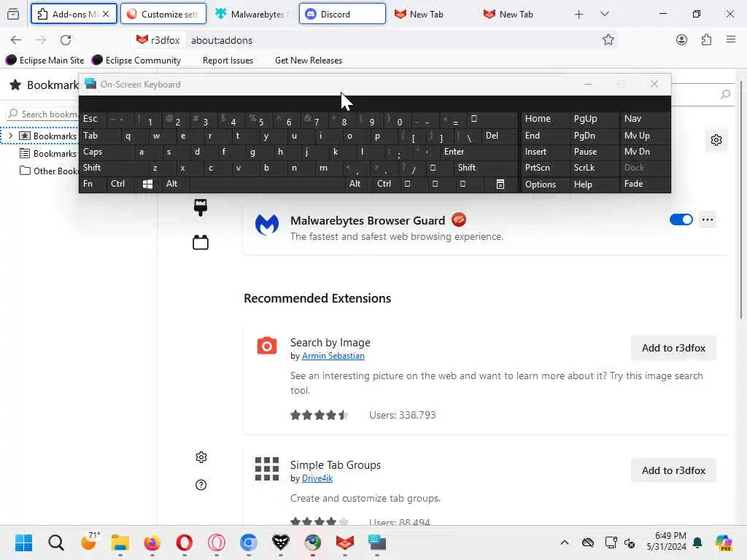Screen dimensions: 747x560
Task: Open Plugins category in add-ons sidebar
Action: pos(201,242)
